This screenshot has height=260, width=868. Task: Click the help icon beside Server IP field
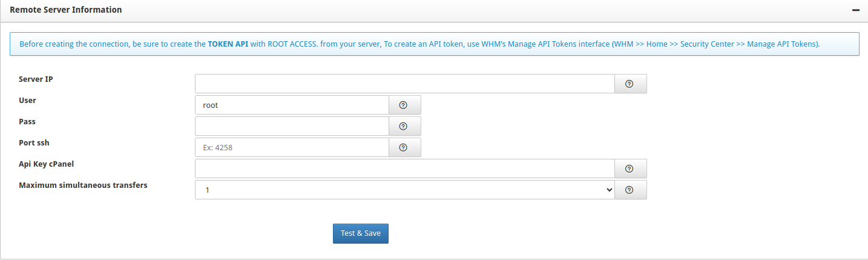click(x=630, y=84)
